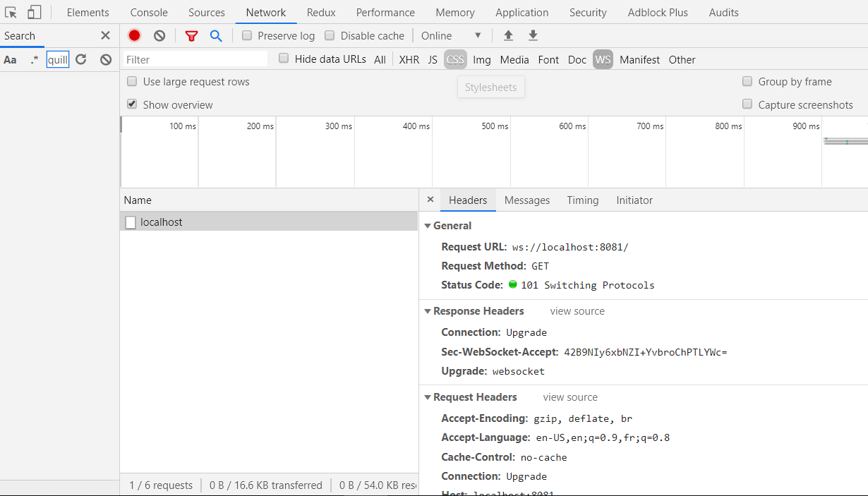Toggle the CSS filter
868x496 pixels.
455,60
